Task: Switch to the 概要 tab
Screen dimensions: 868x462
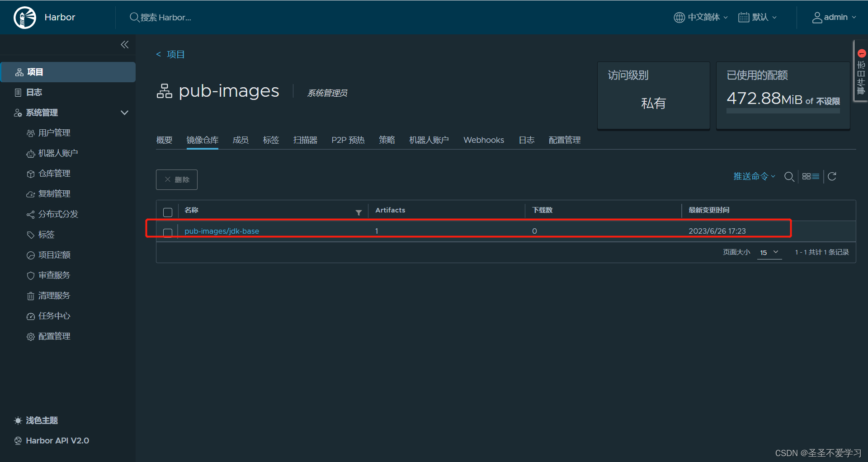Action: coord(165,140)
